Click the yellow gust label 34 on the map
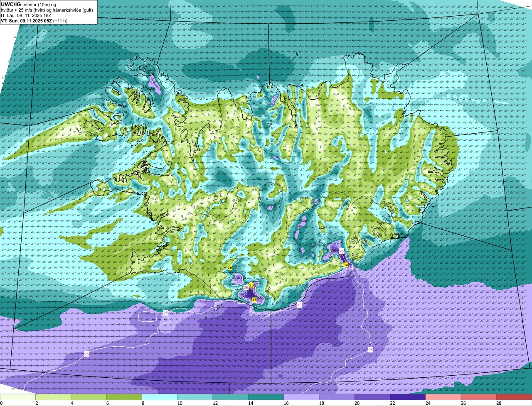Screen dimensions: 532x406 point(346,265)
